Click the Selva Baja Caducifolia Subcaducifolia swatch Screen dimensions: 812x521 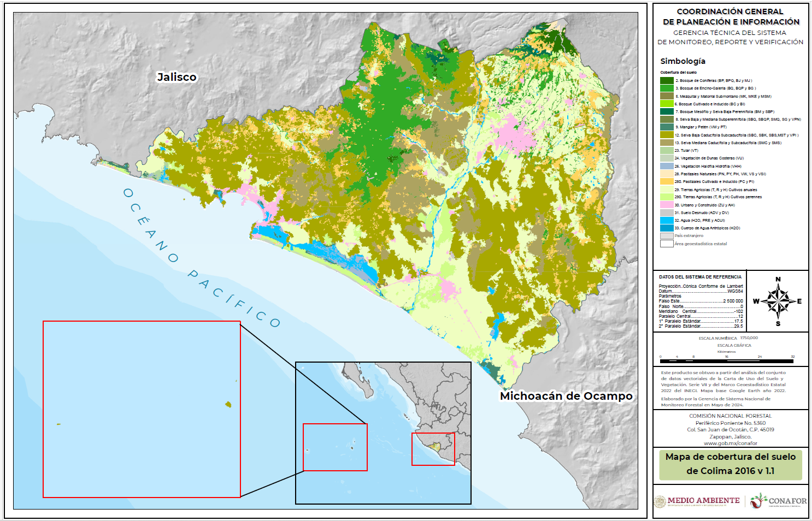(667, 135)
